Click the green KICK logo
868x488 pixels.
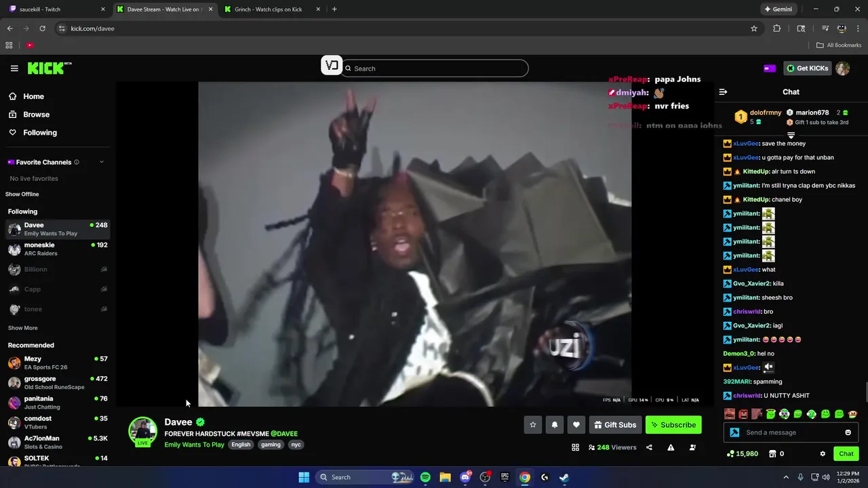pyautogui.click(x=49, y=68)
